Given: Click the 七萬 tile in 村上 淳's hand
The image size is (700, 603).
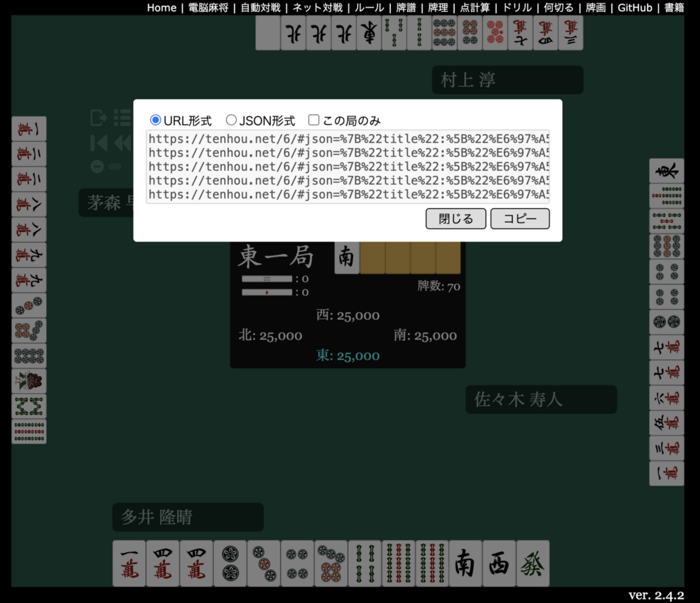Looking at the screenshot, I should point(520,33).
